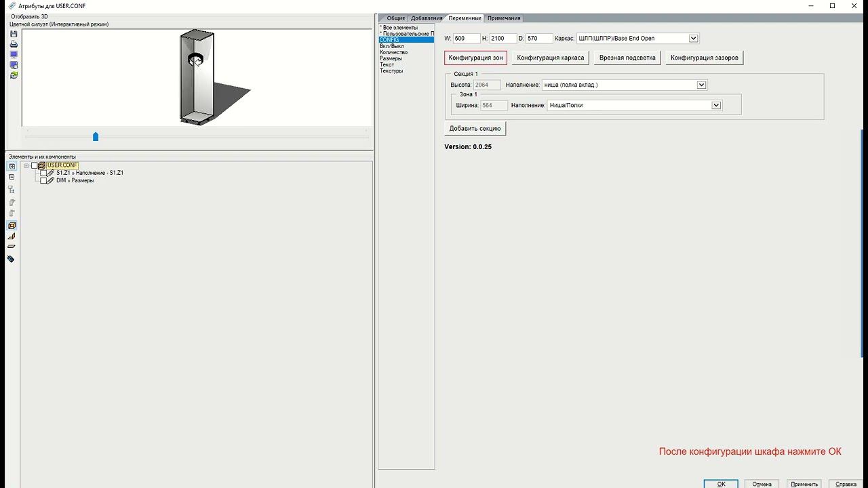Click the blue monitor display icon
The width and height of the screenshot is (868, 488).
(14, 55)
